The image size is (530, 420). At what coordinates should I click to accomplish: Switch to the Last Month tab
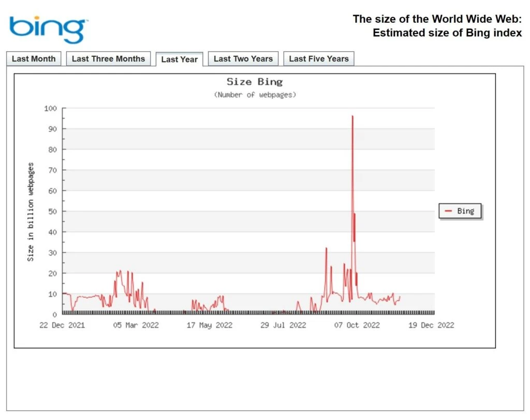pos(34,59)
